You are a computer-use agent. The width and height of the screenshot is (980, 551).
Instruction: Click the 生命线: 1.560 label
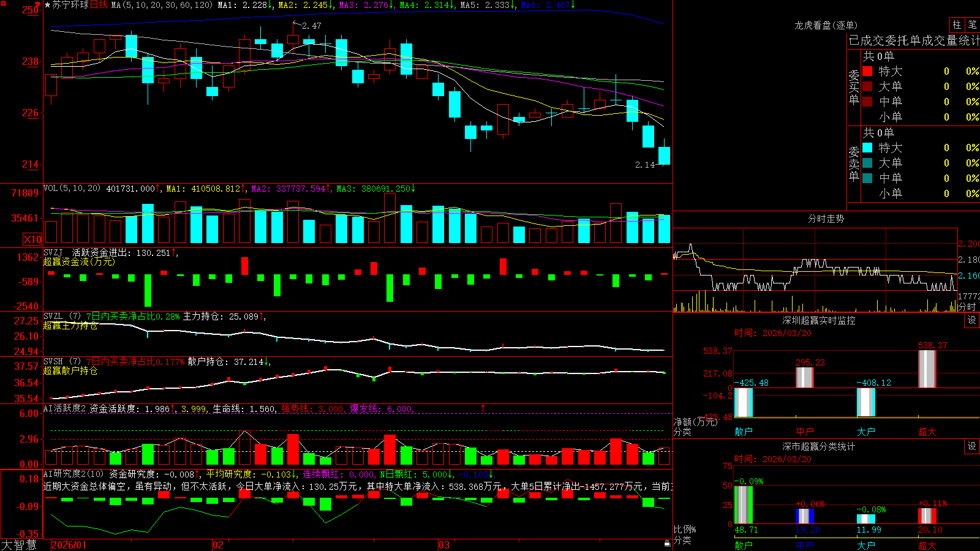[x=244, y=408]
